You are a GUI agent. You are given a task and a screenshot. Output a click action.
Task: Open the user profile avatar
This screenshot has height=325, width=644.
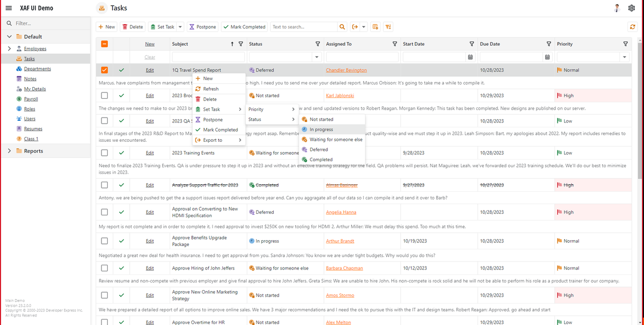point(617,8)
